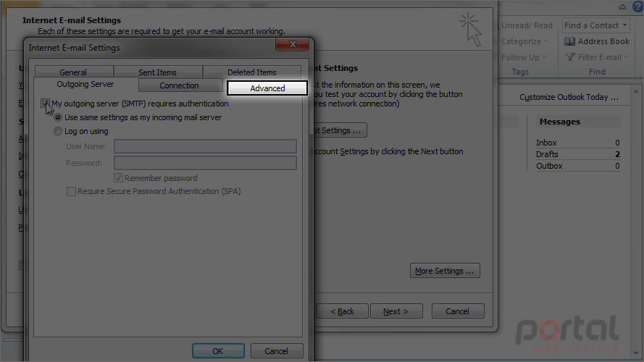Click the OK button

point(218,351)
